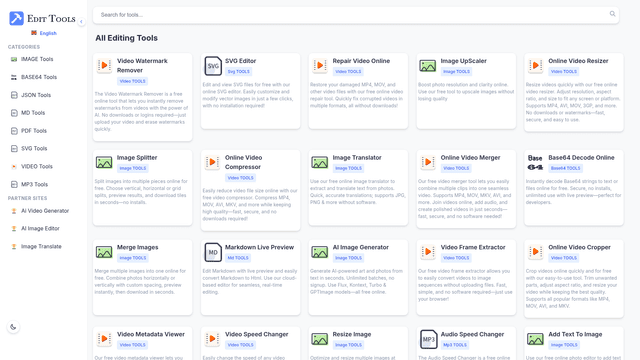This screenshot has width=640, height=360.
Task: Open the SVG Editor title link
Action: coord(240,61)
